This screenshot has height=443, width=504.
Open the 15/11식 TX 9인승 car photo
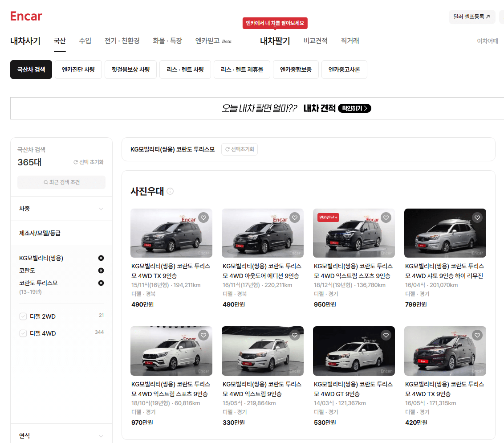pos(171,233)
